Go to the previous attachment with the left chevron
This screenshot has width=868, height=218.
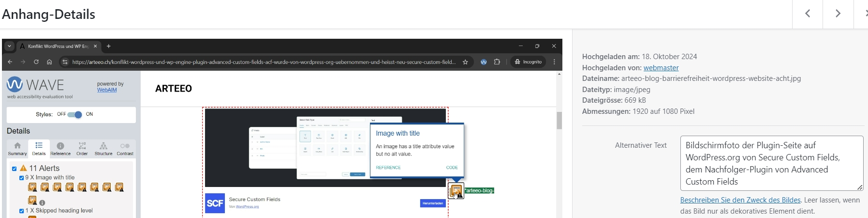pos(808,14)
